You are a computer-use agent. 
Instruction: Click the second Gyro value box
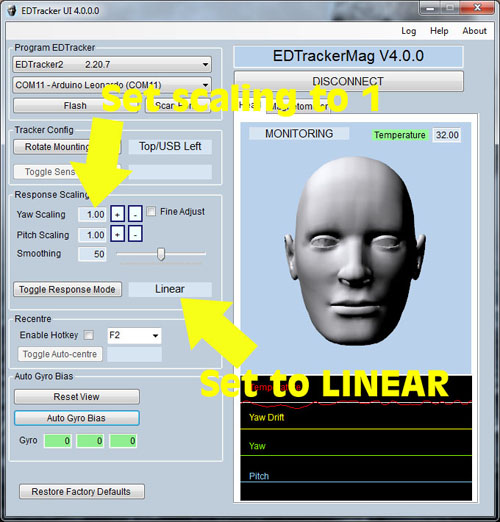pyautogui.click(x=90, y=441)
